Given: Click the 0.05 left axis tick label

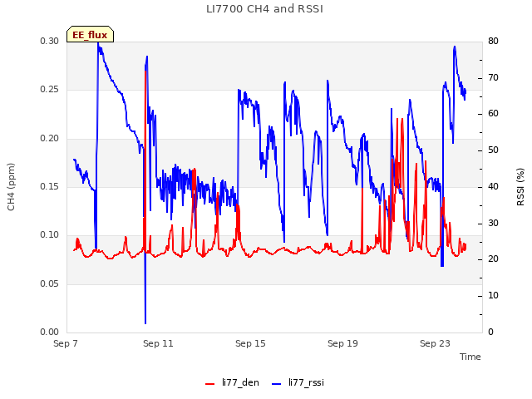Looking at the screenshot, I should click(50, 283).
